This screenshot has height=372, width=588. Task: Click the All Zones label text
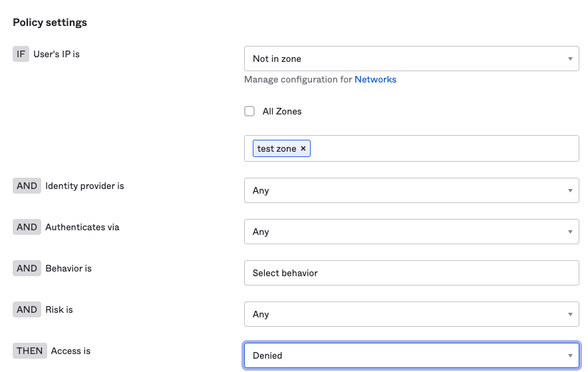[282, 111]
